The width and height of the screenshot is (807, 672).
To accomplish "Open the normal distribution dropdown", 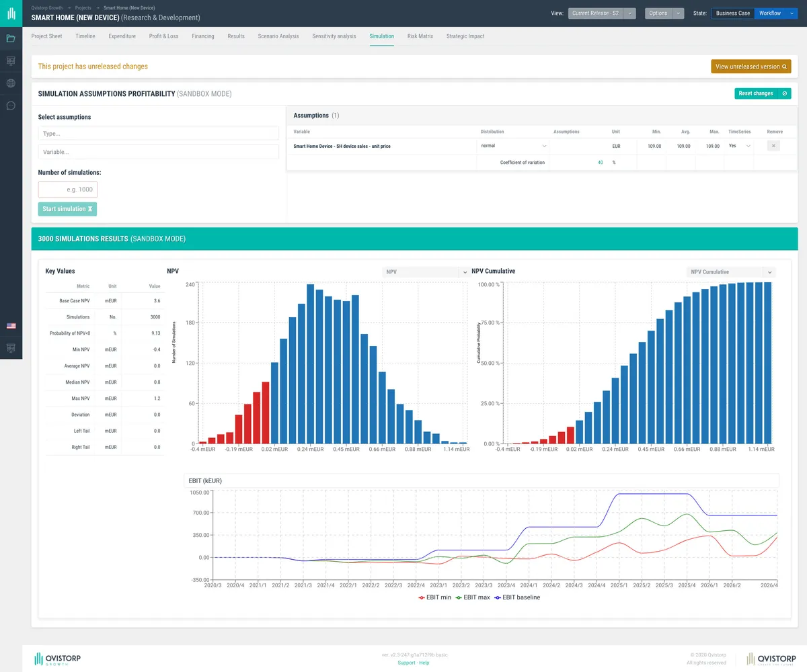I will click(x=514, y=146).
